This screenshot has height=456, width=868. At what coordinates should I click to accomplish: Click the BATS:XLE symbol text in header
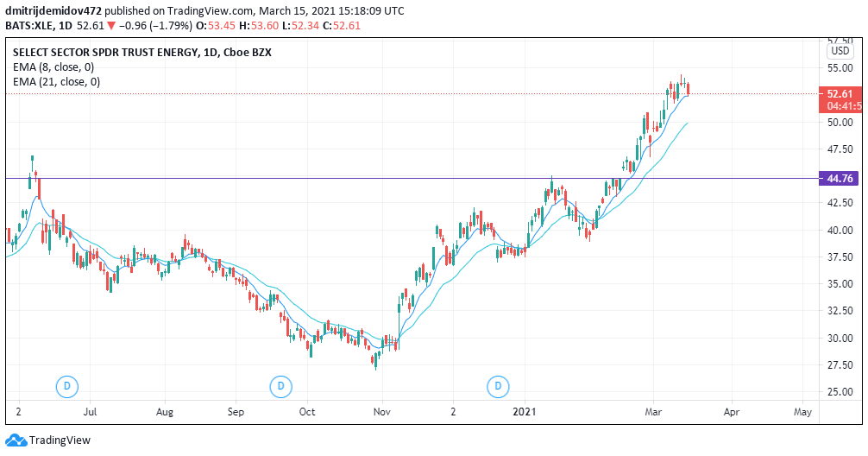pyautogui.click(x=30, y=26)
